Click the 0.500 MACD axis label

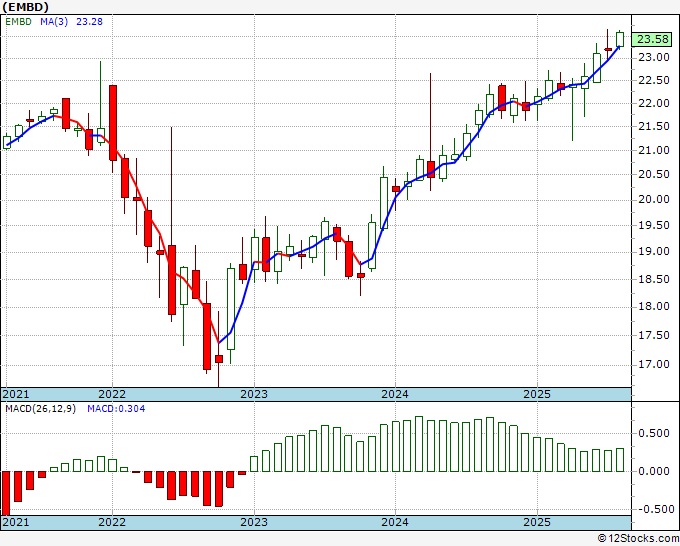click(x=654, y=433)
